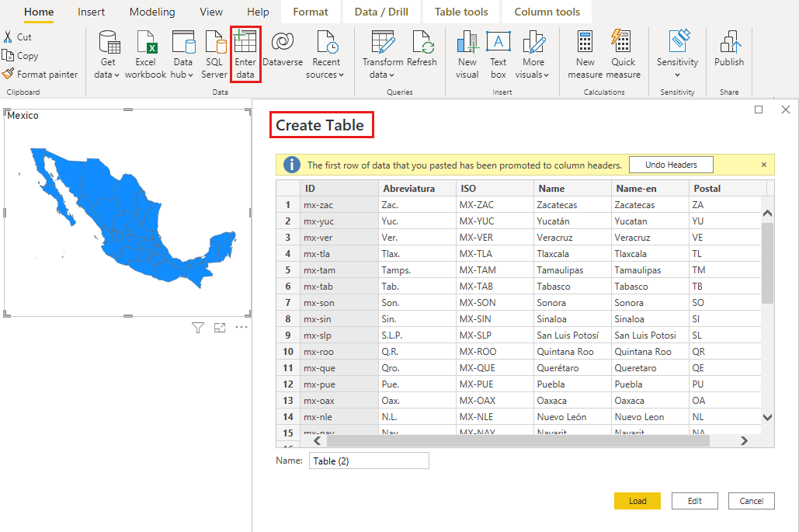
Task: Select the Excel workbook import icon
Action: [146, 48]
